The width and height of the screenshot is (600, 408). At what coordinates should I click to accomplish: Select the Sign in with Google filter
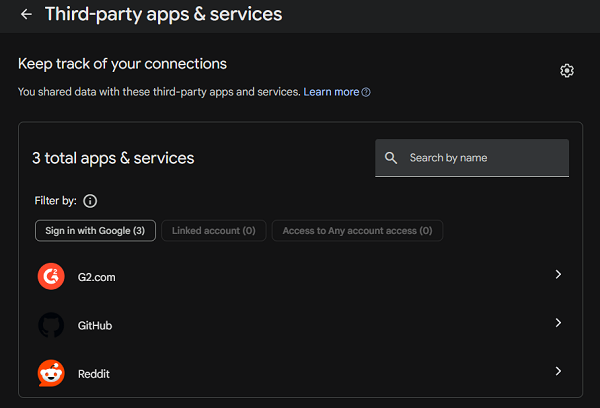click(95, 230)
